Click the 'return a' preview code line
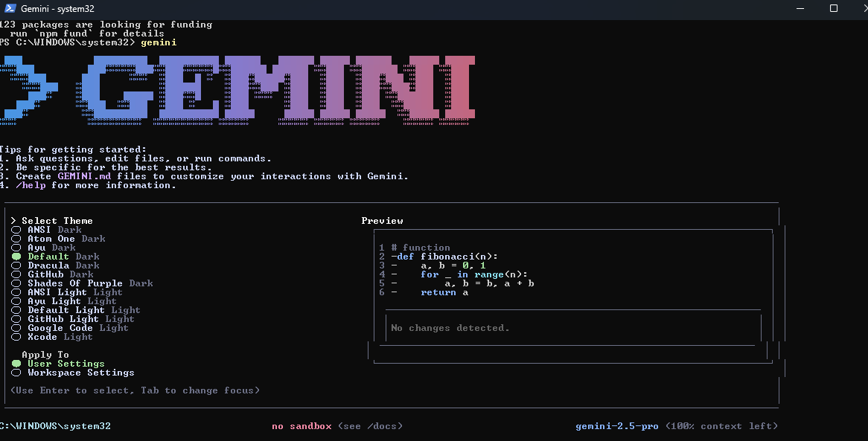Viewport: 868px width, 441px height. [444, 292]
